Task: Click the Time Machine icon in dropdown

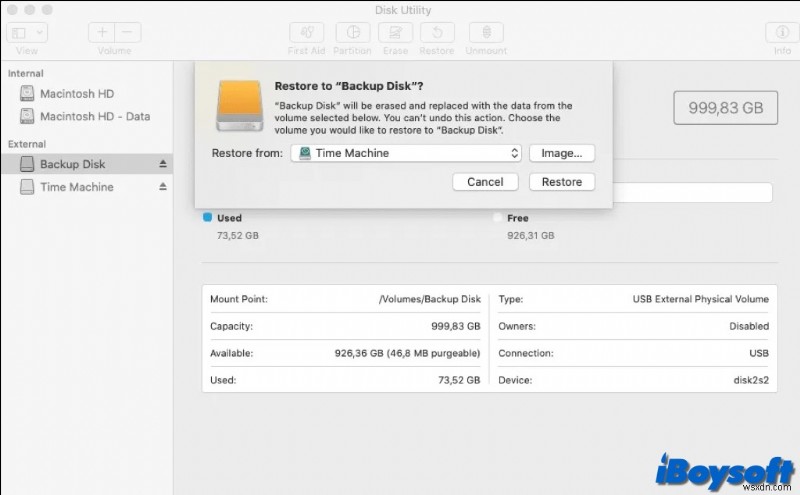Action: (x=305, y=153)
